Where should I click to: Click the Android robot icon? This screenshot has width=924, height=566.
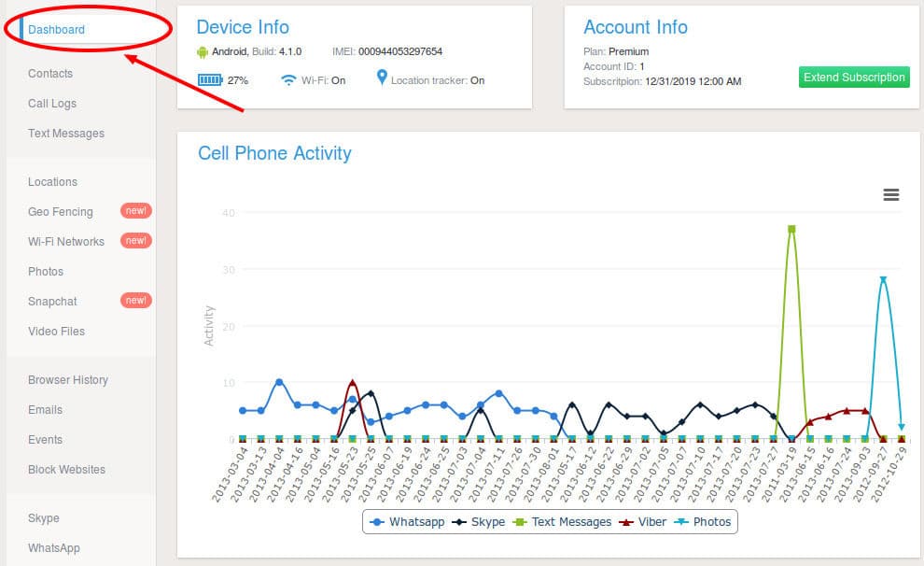click(x=203, y=52)
